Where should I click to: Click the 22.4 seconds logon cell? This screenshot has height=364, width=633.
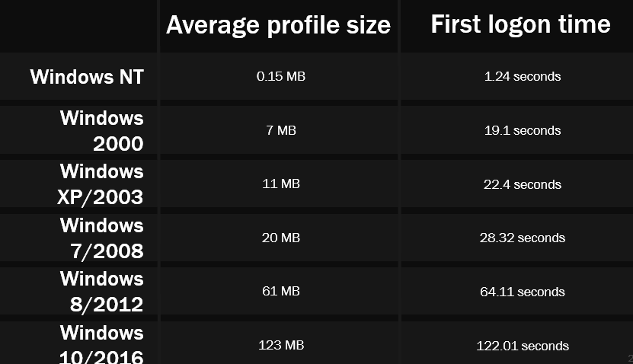[x=523, y=184]
